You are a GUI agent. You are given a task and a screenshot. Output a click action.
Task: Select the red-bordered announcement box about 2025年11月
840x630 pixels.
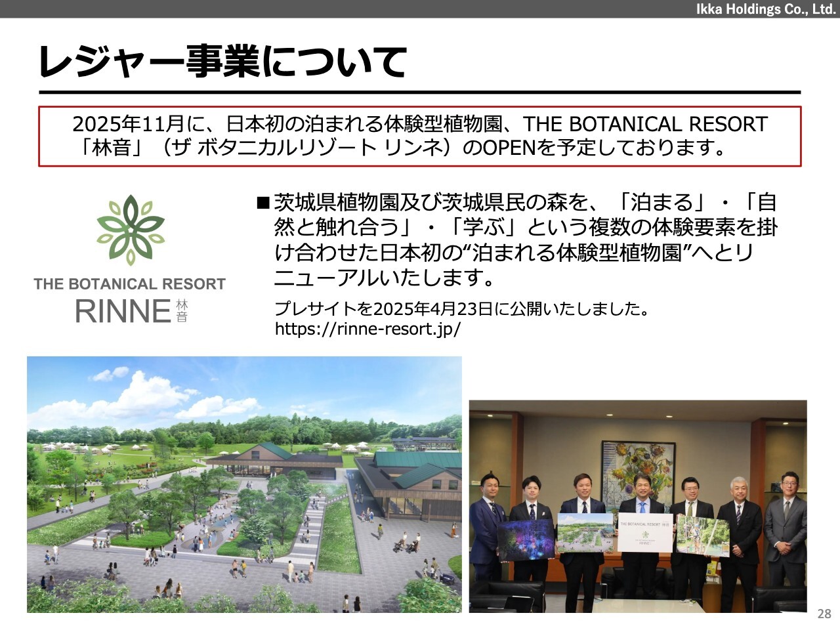coord(420,136)
